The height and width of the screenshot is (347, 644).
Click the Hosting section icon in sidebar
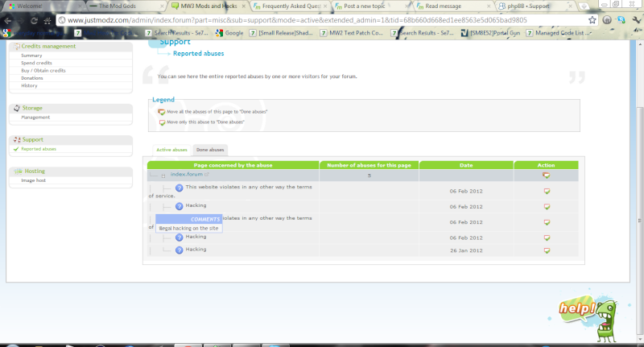(18, 171)
